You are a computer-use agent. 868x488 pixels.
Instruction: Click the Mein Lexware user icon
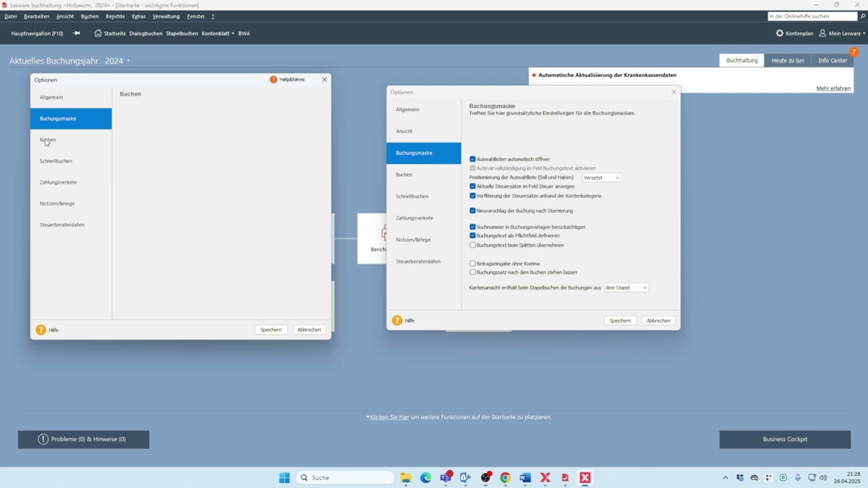point(823,33)
